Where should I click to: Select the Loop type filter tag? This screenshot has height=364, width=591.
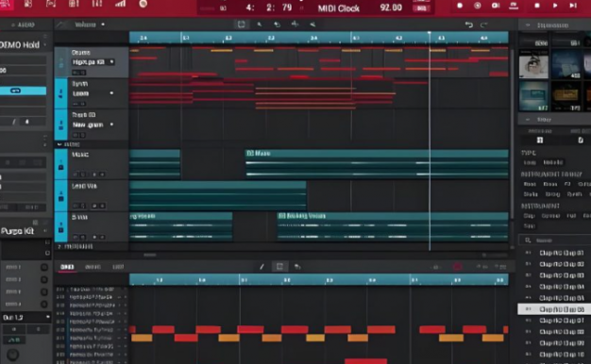click(x=530, y=162)
